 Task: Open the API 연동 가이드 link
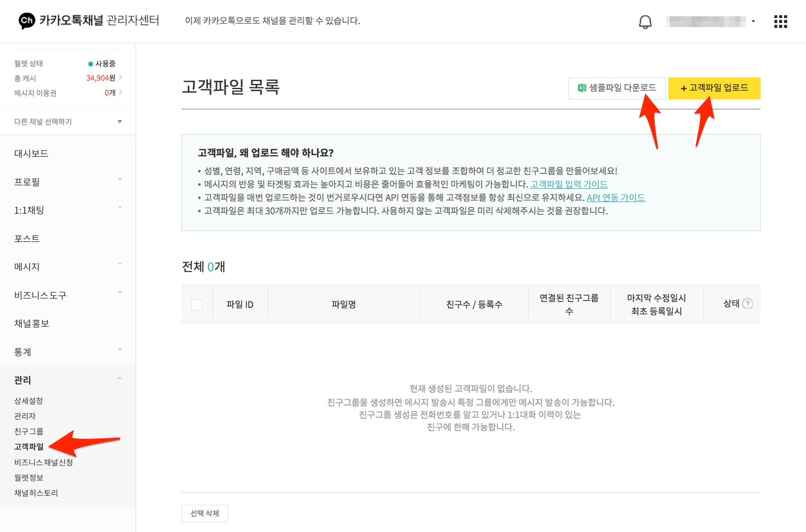tap(616, 198)
